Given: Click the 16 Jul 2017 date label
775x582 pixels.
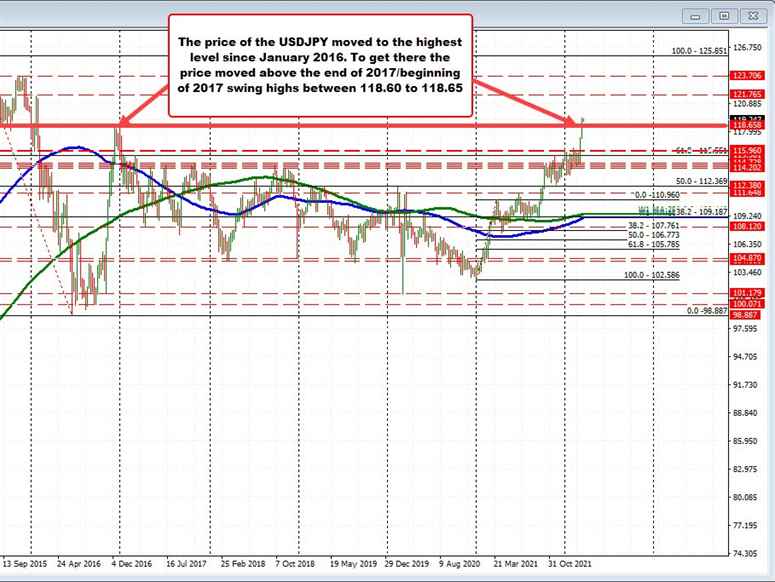Looking at the screenshot, I should click(x=186, y=564).
